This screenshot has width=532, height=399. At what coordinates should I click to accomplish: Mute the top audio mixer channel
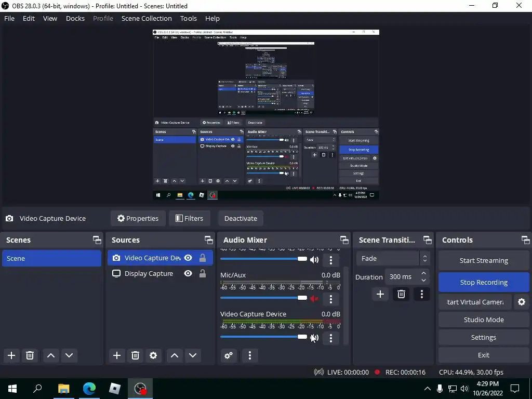pos(314,260)
